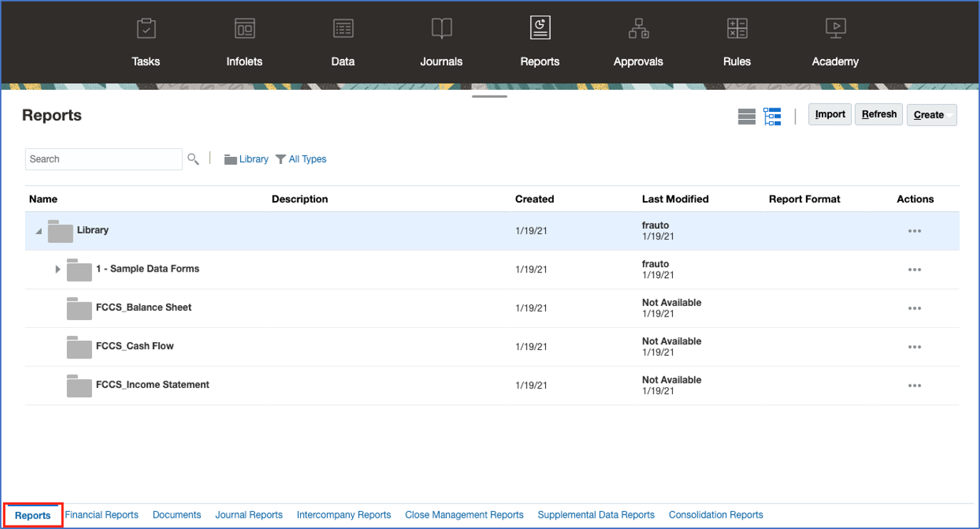980x529 pixels.
Task: Open the All Types filter
Action: (301, 159)
